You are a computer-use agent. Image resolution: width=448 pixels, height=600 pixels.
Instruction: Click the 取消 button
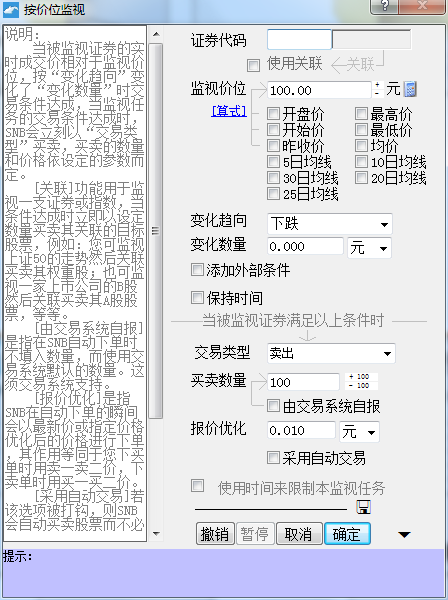pyautogui.click(x=299, y=533)
